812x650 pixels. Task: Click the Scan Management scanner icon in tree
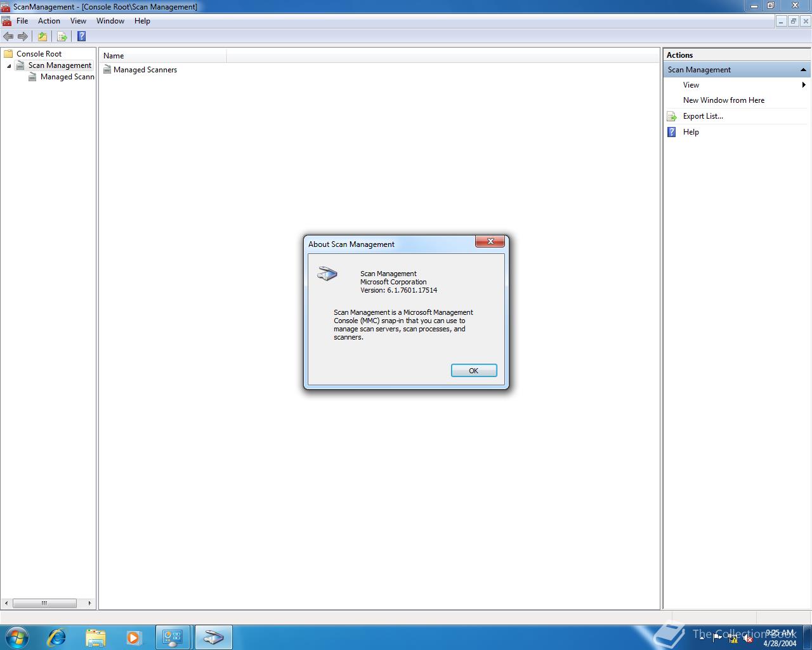pyautogui.click(x=20, y=65)
